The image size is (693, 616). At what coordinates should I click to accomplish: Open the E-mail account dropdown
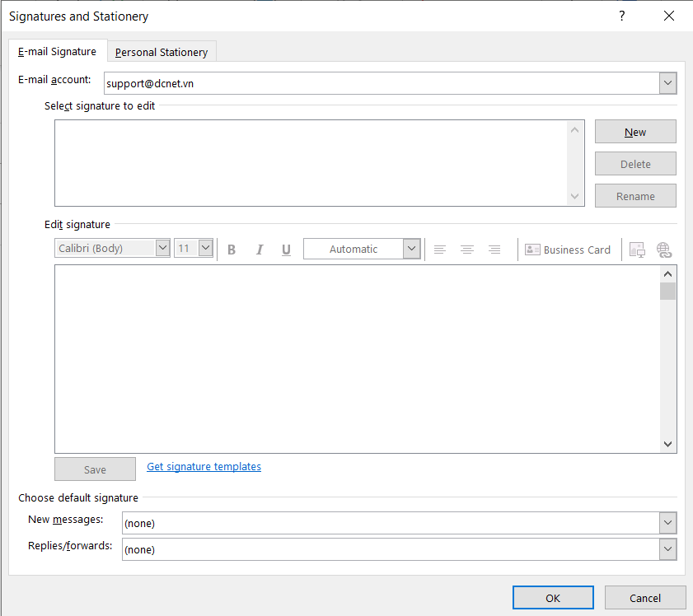pos(667,83)
